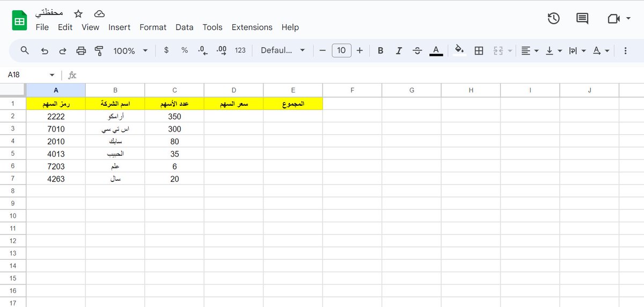Open the Insert menu
This screenshot has width=644, height=307.
119,27
